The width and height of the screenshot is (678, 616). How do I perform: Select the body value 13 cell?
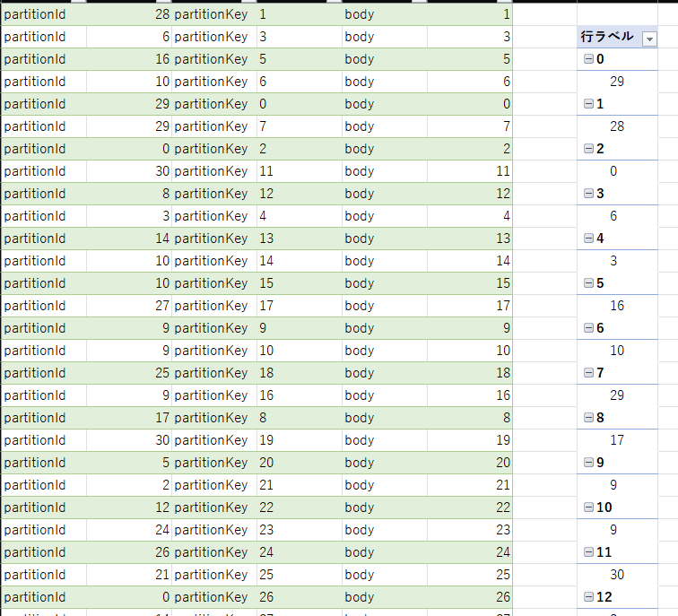point(470,239)
